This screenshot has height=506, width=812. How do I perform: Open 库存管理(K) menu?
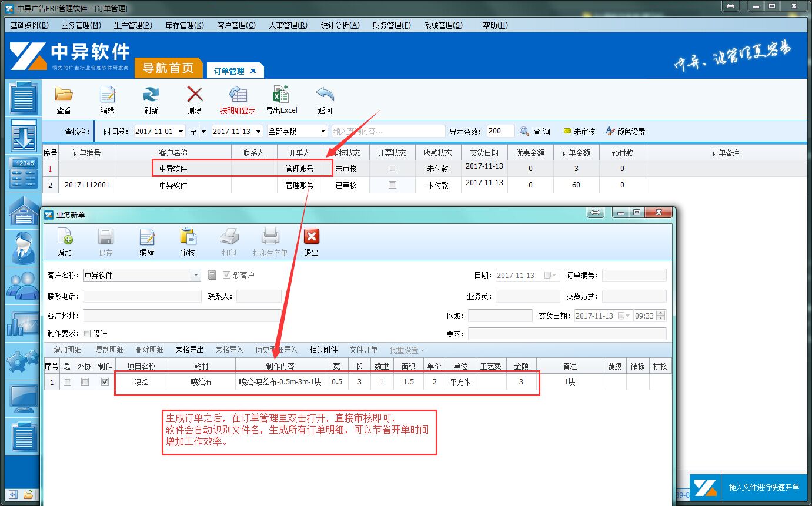[185, 25]
